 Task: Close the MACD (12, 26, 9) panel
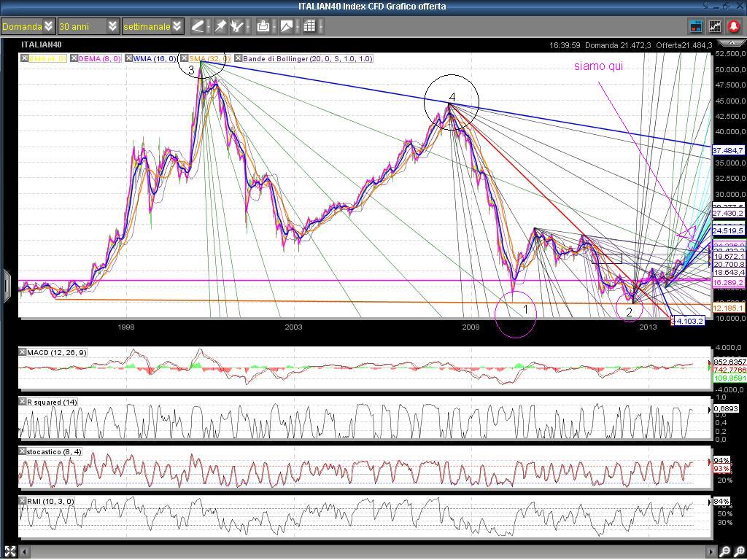pos(23,352)
